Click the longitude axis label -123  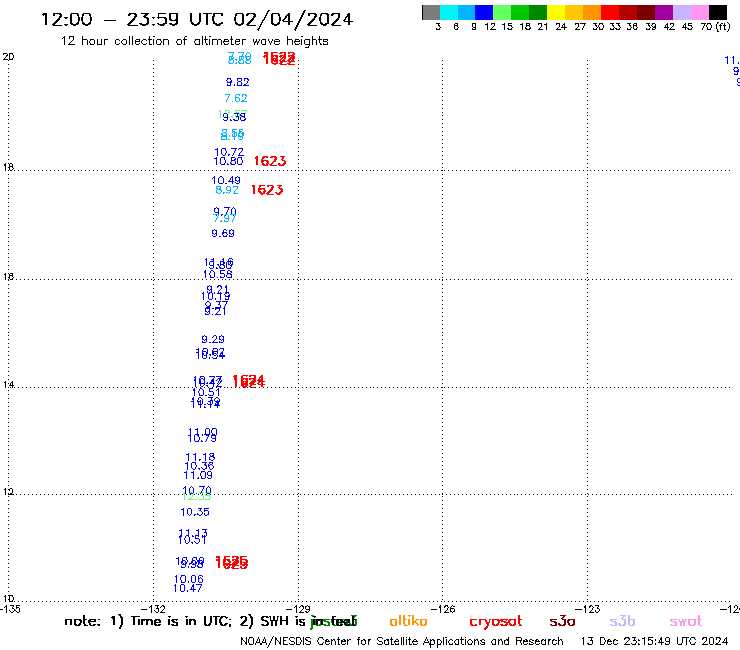coord(590,609)
